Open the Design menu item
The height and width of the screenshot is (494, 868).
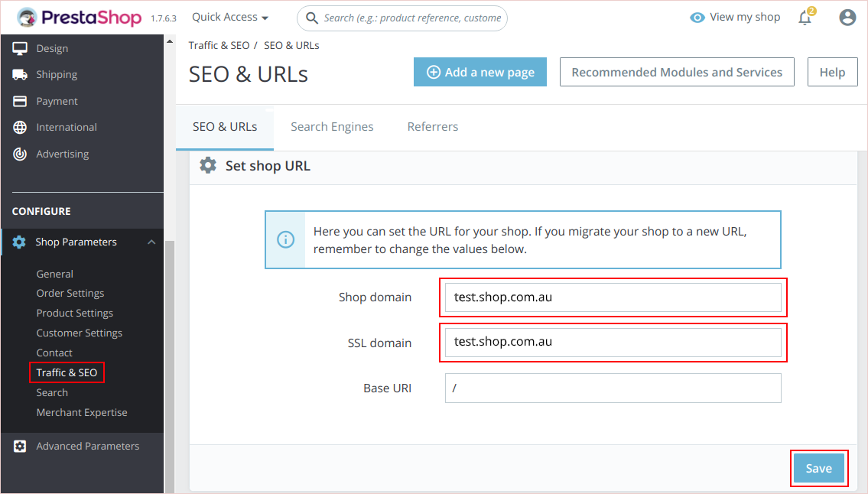click(52, 49)
